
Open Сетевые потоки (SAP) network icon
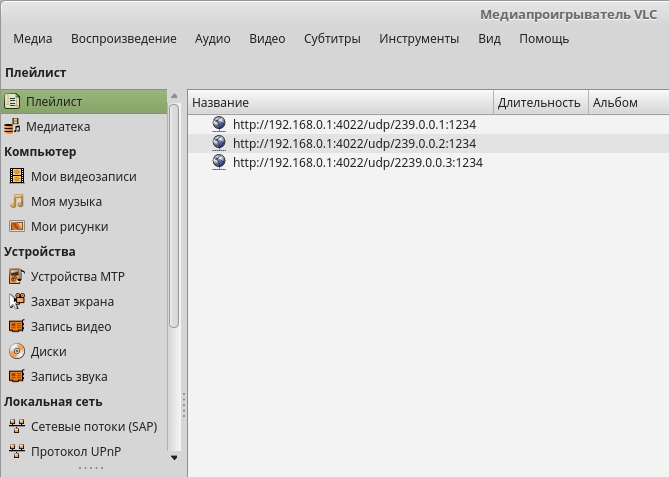[17, 427]
